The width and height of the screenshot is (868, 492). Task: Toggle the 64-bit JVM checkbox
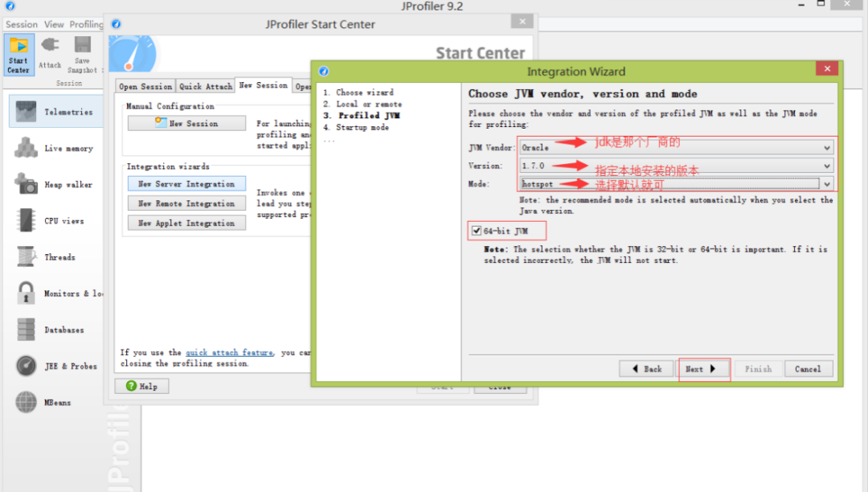point(477,230)
